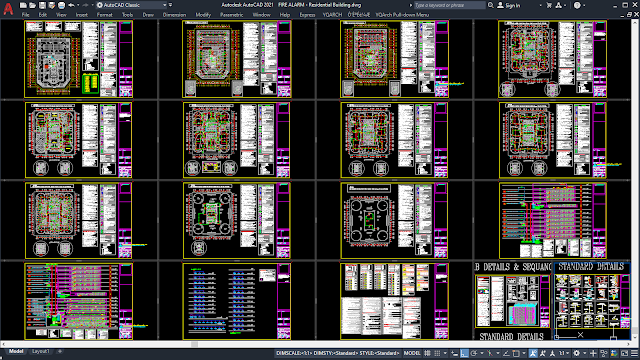Image resolution: width=640 pixels, height=360 pixels.
Task: Open the Tools menu
Action: click(x=127, y=15)
